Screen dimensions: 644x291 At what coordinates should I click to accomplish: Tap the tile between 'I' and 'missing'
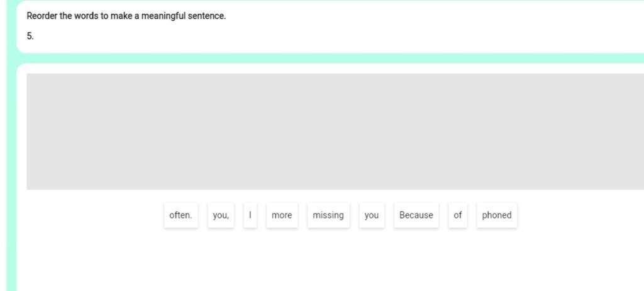pos(282,215)
